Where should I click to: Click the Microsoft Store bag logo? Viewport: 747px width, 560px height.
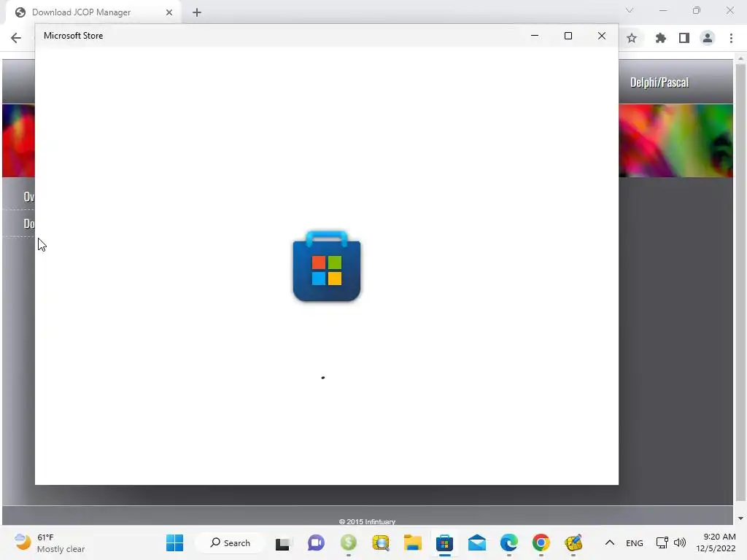pos(327,266)
